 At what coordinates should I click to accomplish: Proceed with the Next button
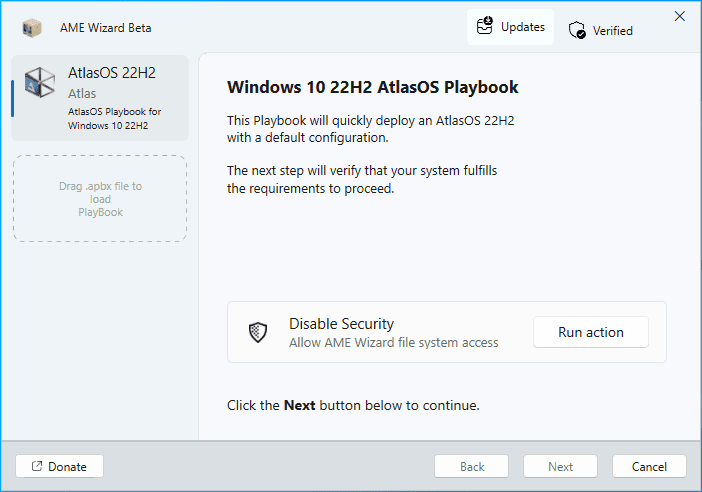[560, 466]
